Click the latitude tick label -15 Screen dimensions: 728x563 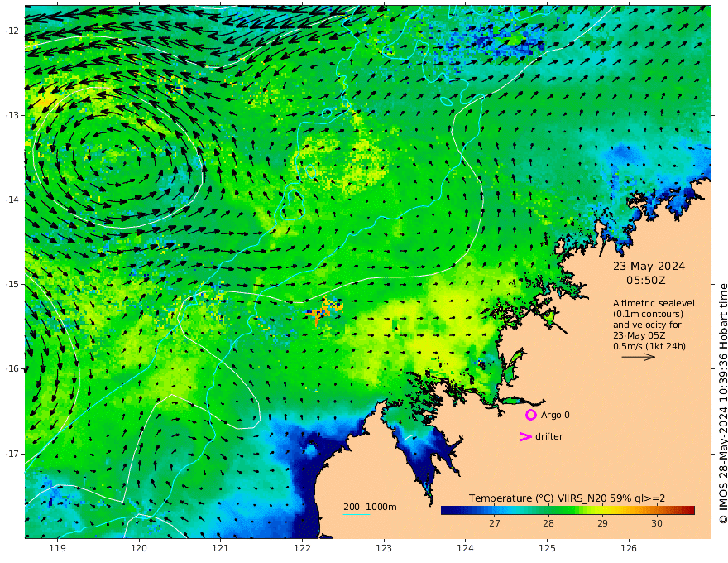(x=12, y=284)
